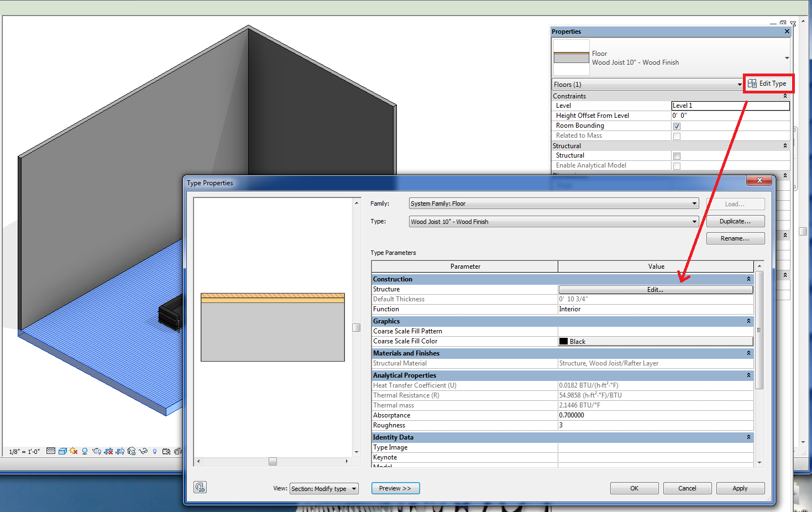Viewport: 812px width, 512px height.
Task: Collapse the Construction parameter group
Action: tap(748, 279)
